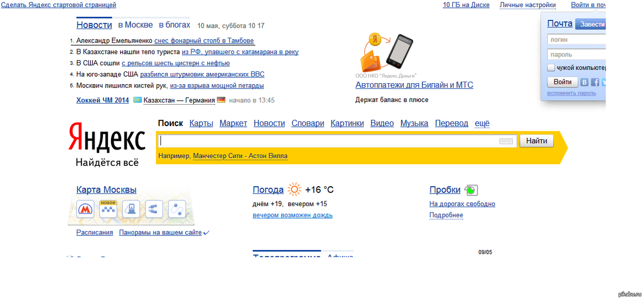
Task: Open Картинки in the service bar
Action: click(x=347, y=123)
